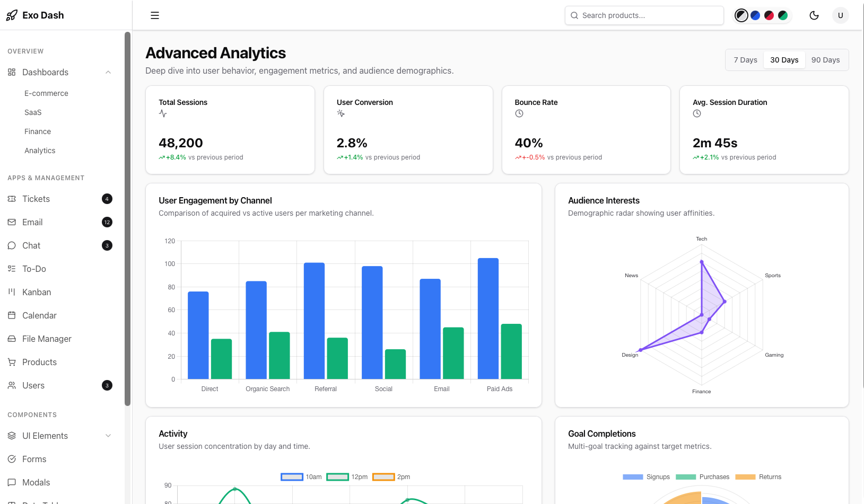Open the SaaS dashboard
864x504 pixels.
point(33,112)
